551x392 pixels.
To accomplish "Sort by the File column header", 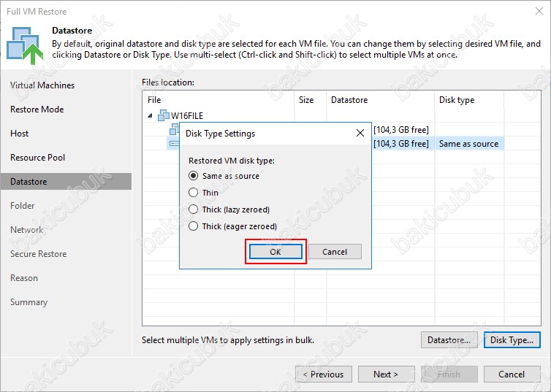I will tap(218, 100).
